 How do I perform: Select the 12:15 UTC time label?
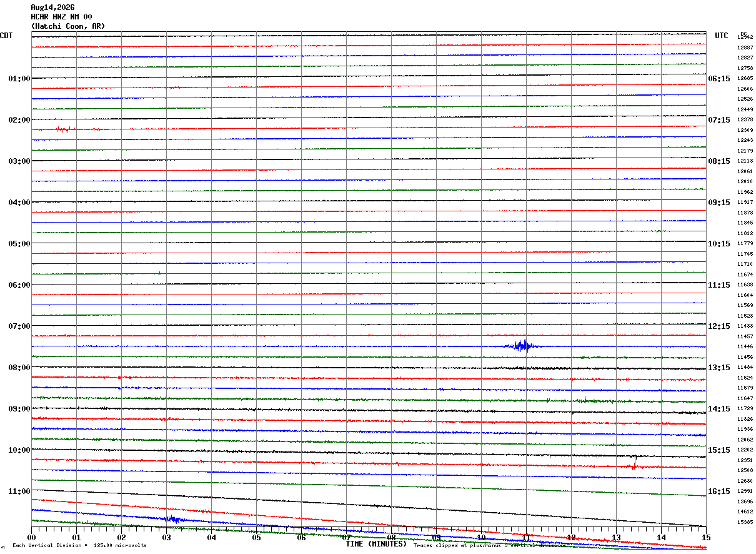pyautogui.click(x=719, y=326)
